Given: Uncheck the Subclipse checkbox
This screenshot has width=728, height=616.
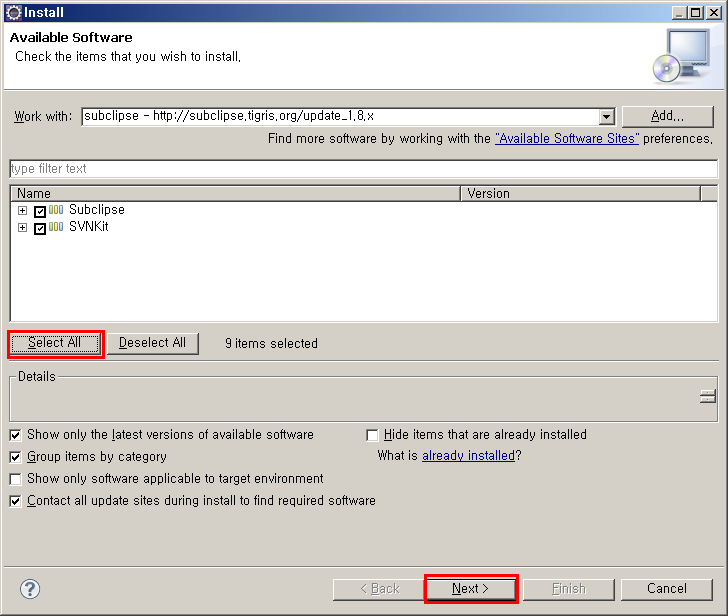Looking at the screenshot, I should [x=40, y=211].
